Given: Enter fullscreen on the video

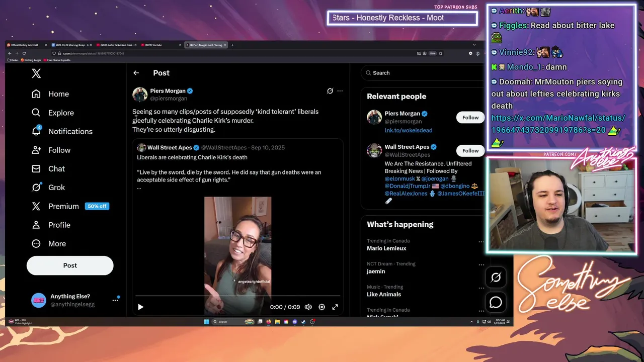Looking at the screenshot, I should pyautogui.click(x=335, y=307).
